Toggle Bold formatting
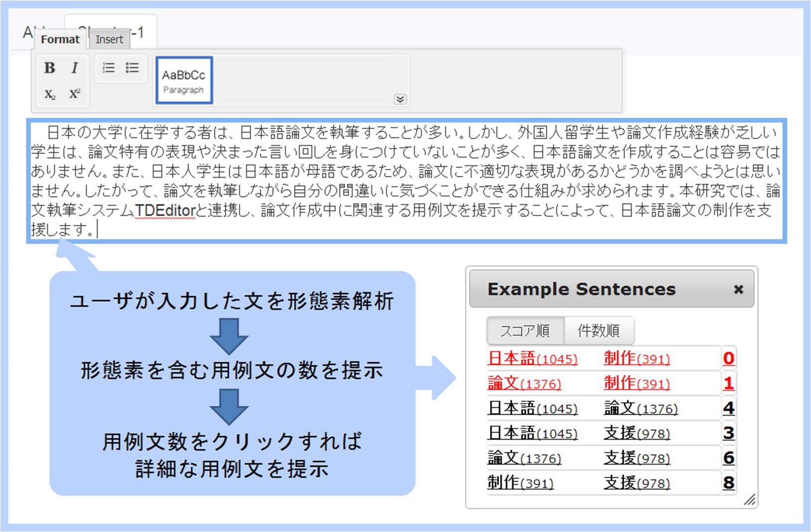Image resolution: width=811 pixels, height=532 pixels. pos(50,68)
